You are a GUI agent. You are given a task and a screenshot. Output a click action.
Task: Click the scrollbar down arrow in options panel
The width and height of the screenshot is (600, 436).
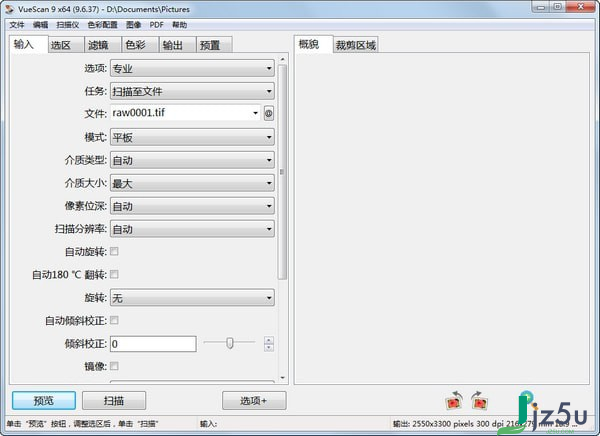point(282,378)
